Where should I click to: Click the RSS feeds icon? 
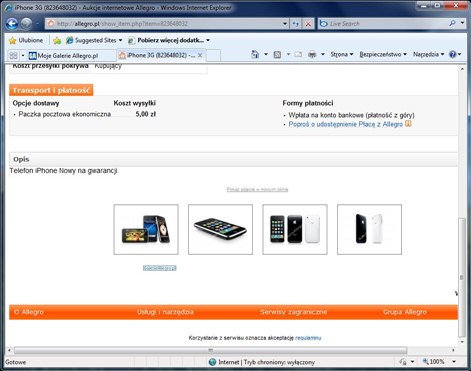point(277,54)
